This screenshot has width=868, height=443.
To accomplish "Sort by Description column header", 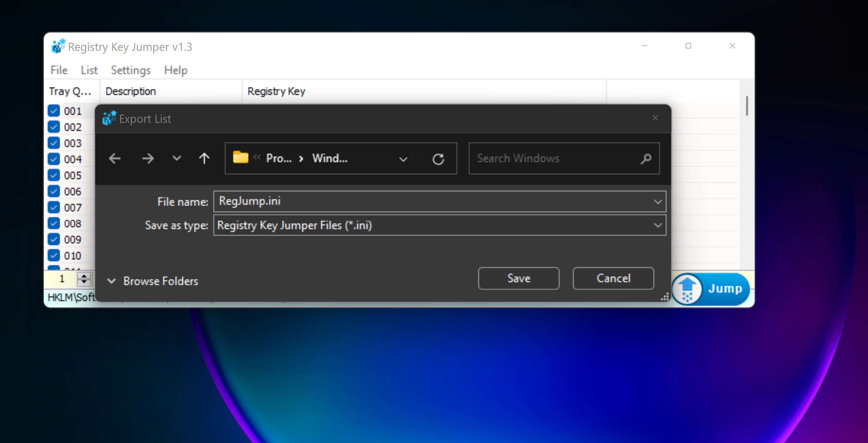I will coord(171,91).
